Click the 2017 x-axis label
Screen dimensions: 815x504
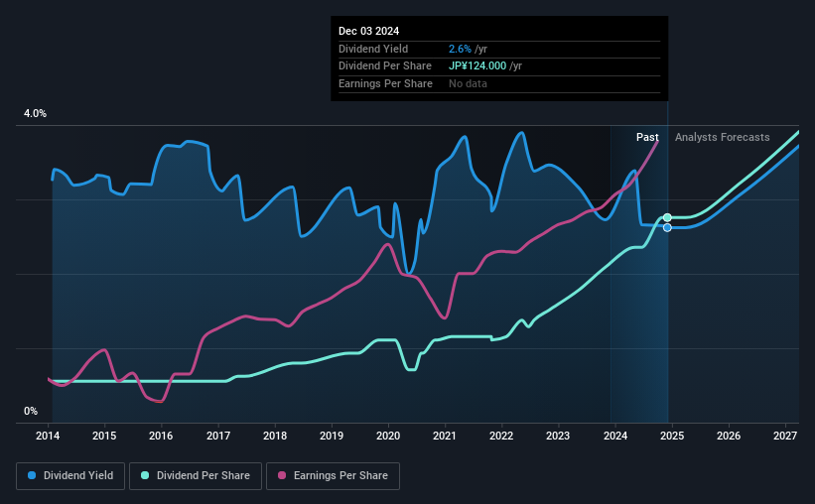point(217,436)
